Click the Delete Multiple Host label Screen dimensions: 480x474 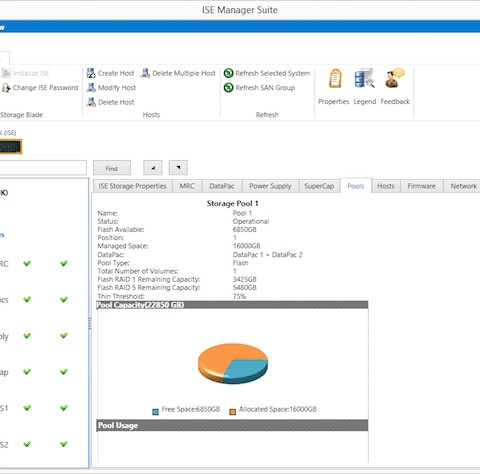coord(184,73)
